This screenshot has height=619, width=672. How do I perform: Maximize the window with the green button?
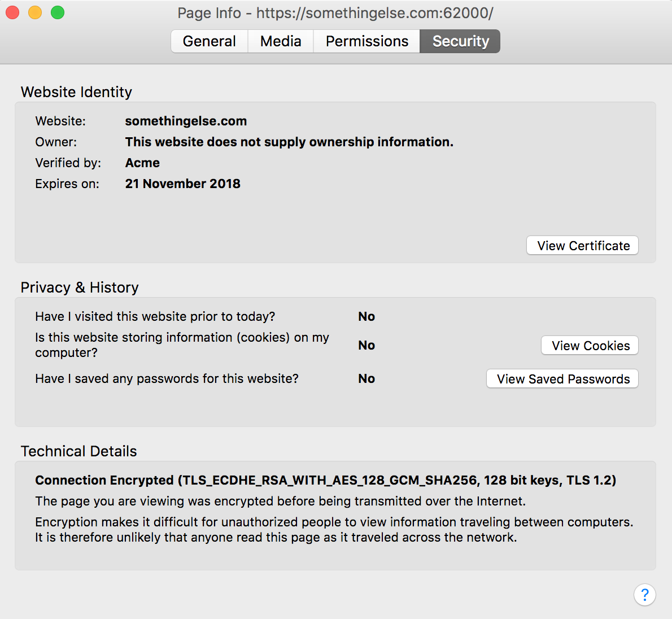pos(58,12)
